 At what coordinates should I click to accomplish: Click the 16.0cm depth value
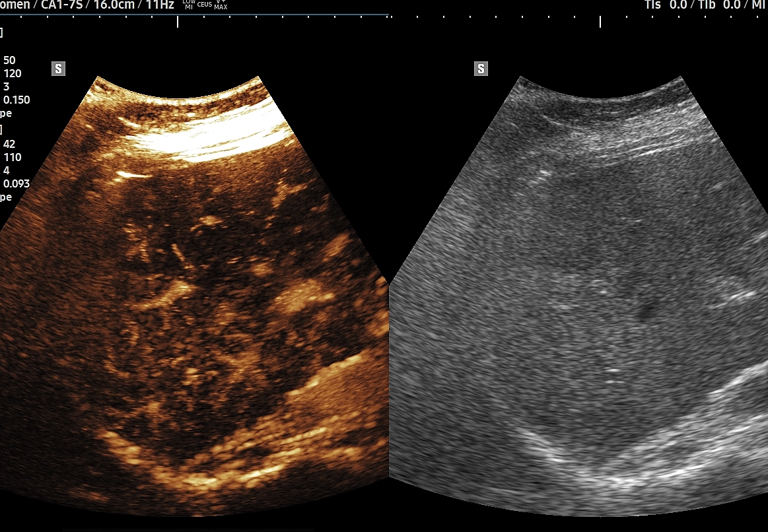pyautogui.click(x=114, y=5)
